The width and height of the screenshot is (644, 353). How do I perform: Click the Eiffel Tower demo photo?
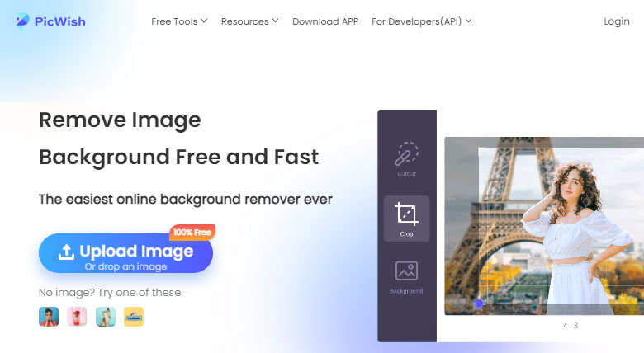tap(544, 226)
